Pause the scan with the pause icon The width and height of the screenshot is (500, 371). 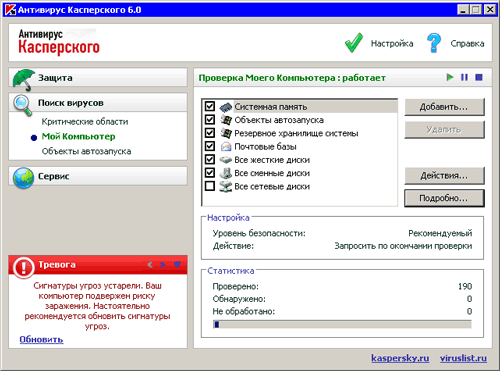(x=464, y=77)
